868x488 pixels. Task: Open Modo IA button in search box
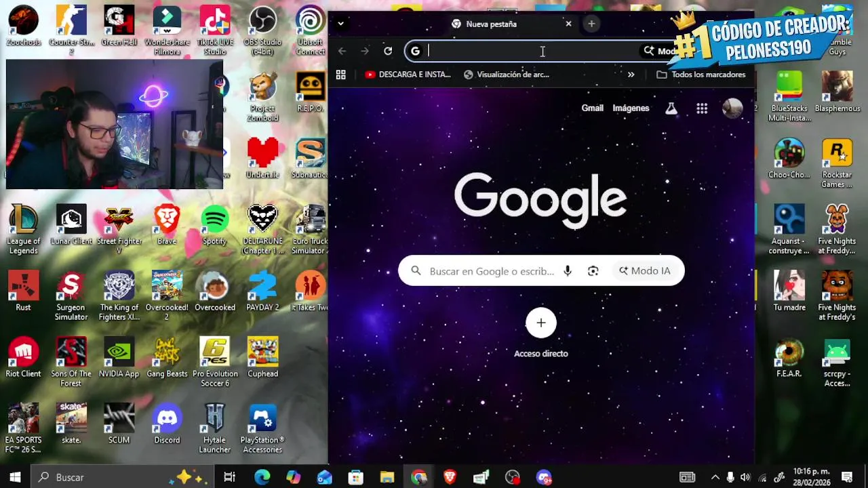[645, 270]
